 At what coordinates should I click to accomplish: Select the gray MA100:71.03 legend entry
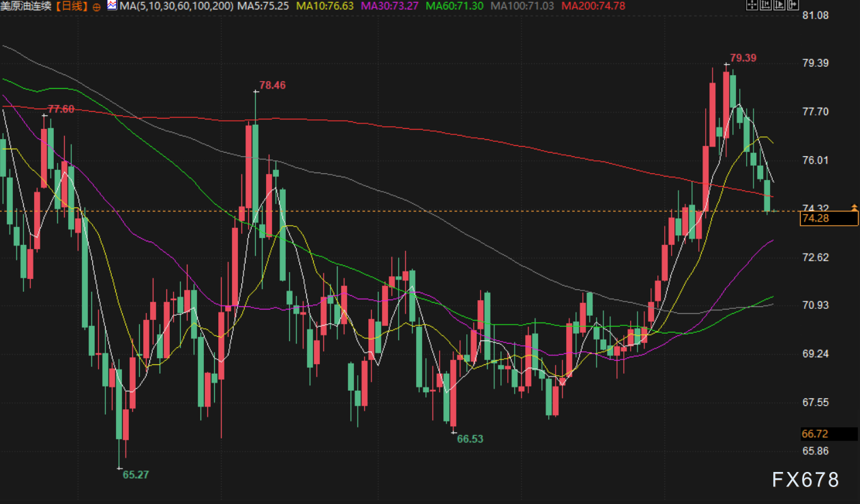click(x=523, y=6)
